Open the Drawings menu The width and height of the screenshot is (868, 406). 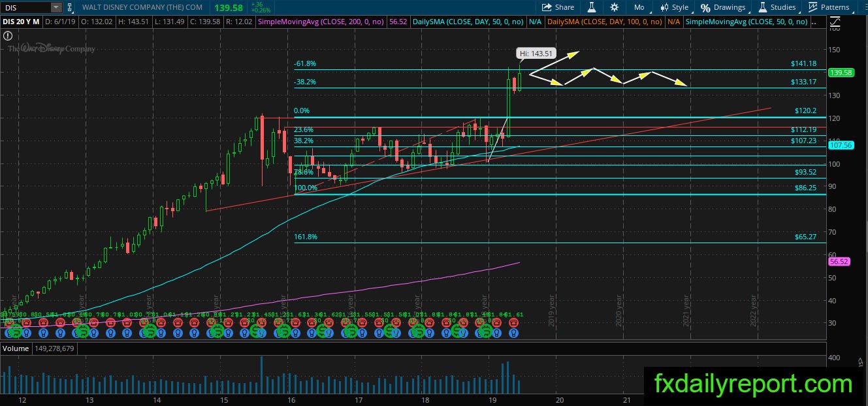[x=723, y=7]
